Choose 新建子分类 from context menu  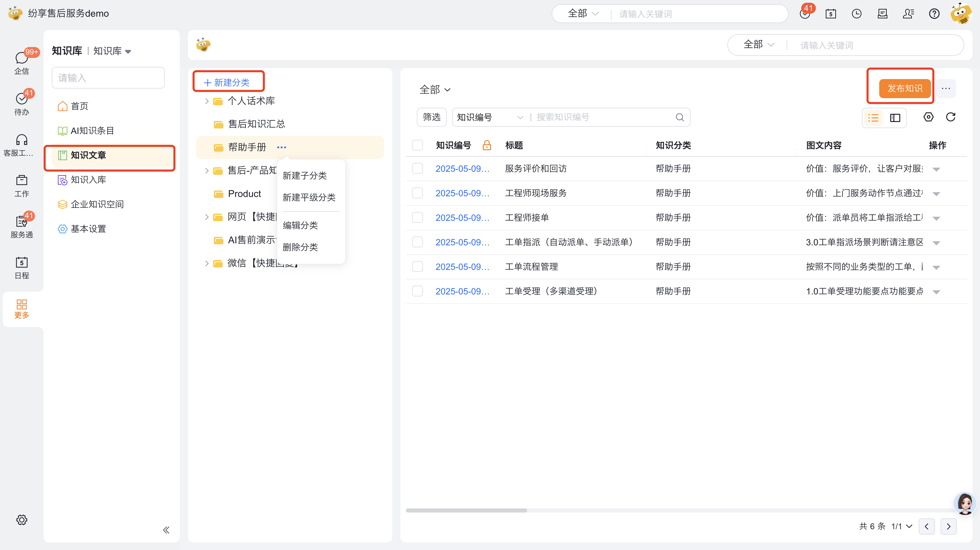pos(304,176)
